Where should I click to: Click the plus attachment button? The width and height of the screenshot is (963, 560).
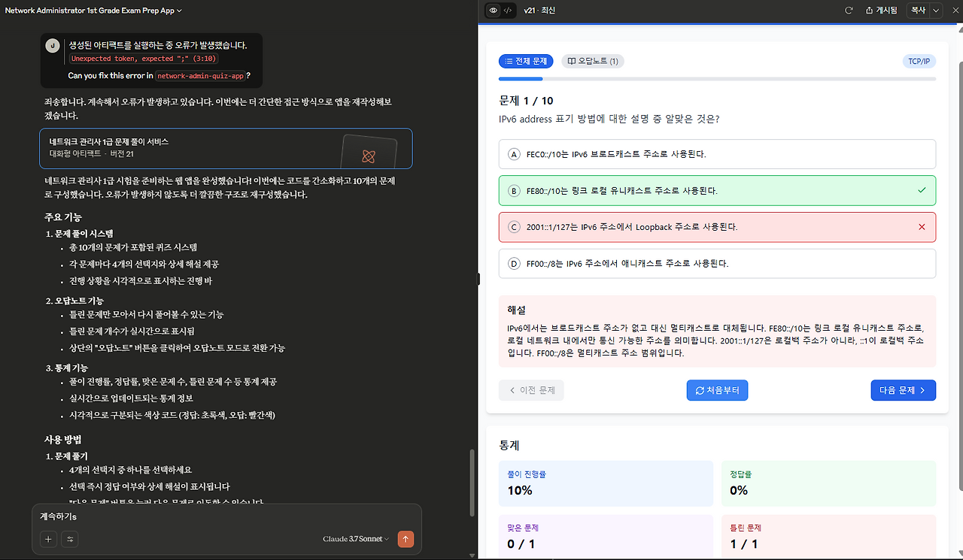pyautogui.click(x=48, y=539)
